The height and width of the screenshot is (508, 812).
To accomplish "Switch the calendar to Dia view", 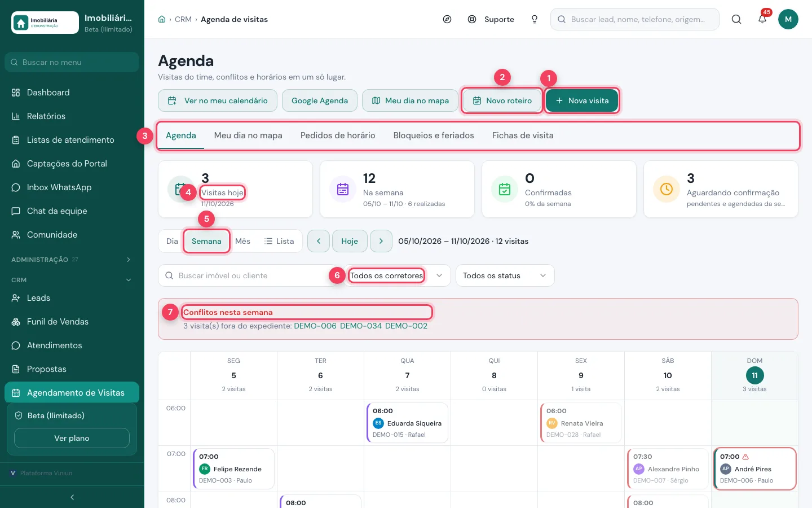I will point(172,241).
